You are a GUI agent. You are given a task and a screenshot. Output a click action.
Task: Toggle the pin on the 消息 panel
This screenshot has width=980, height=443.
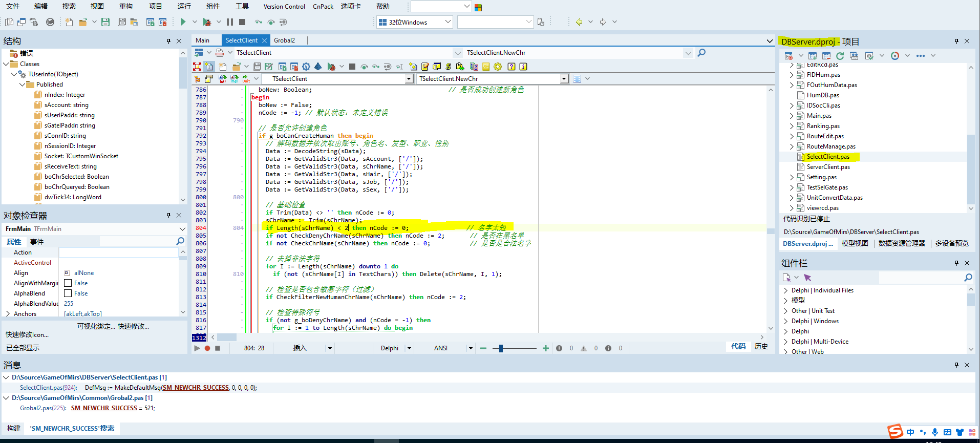click(x=956, y=365)
